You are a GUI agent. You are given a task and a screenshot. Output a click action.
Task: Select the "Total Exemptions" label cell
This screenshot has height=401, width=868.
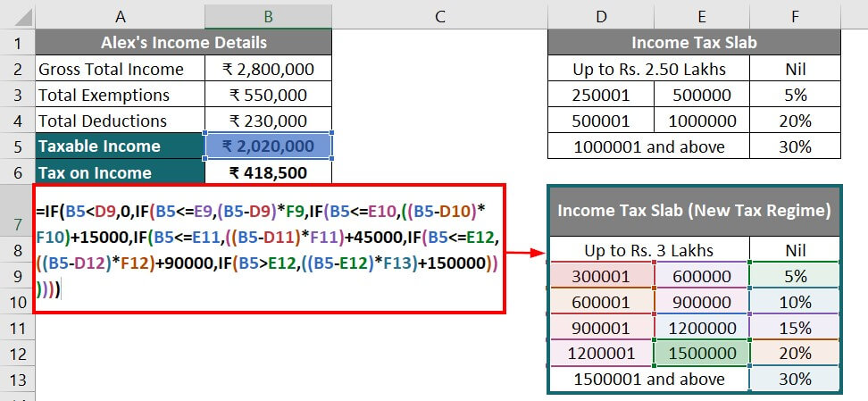121,95
